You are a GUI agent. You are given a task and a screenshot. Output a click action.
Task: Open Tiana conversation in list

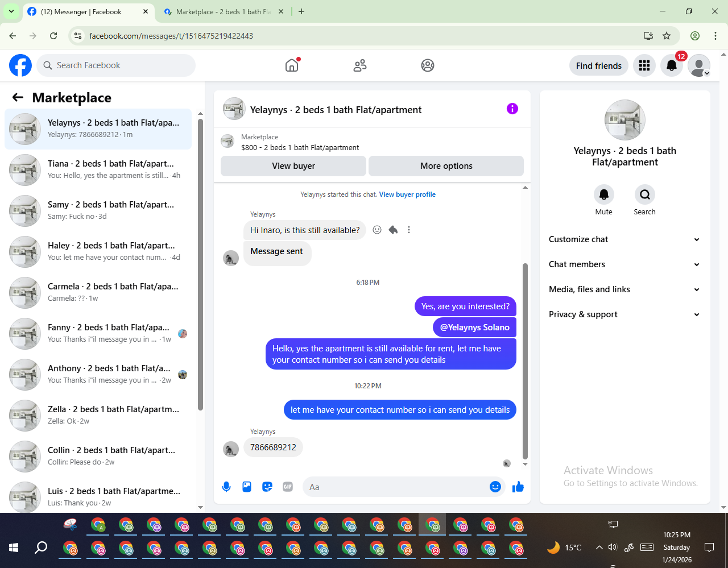coord(98,170)
